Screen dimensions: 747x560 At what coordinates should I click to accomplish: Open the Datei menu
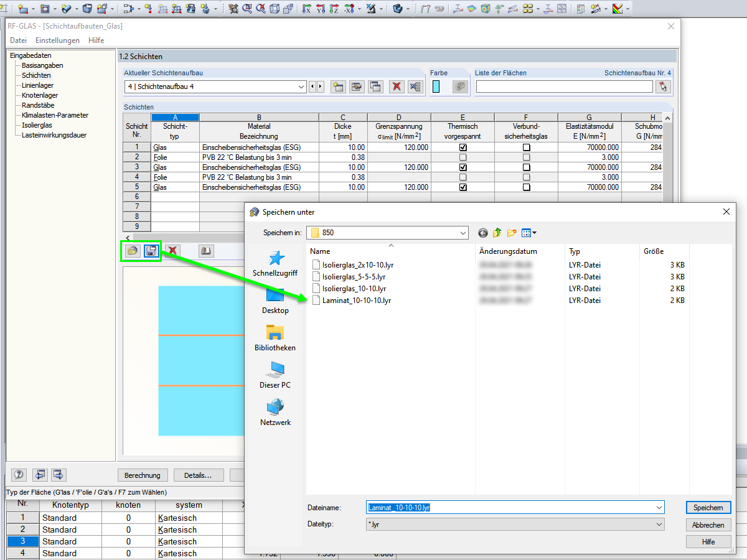(18, 40)
